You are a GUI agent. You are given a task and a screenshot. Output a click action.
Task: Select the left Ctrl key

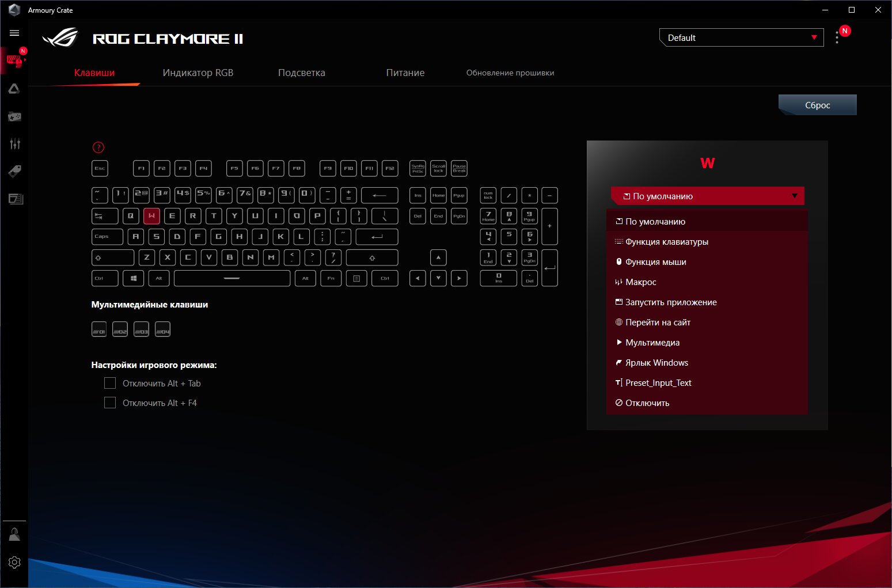click(x=105, y=278)
